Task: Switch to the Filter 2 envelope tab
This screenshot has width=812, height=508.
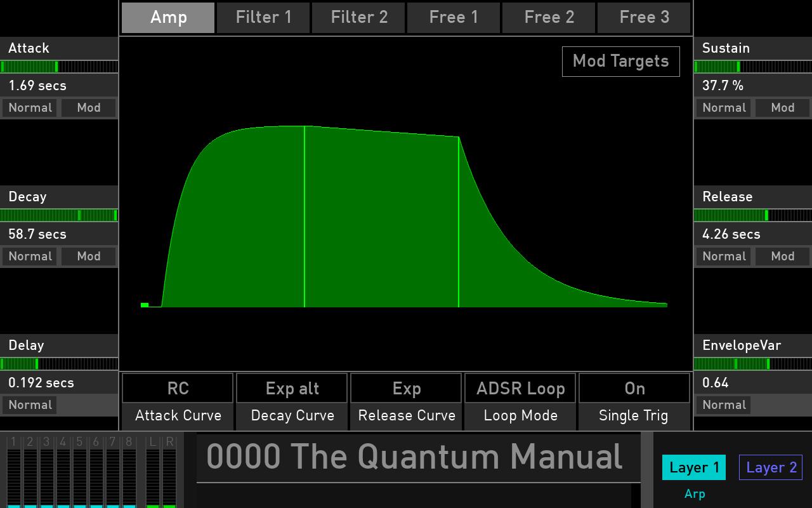Action: coord(358,17)
